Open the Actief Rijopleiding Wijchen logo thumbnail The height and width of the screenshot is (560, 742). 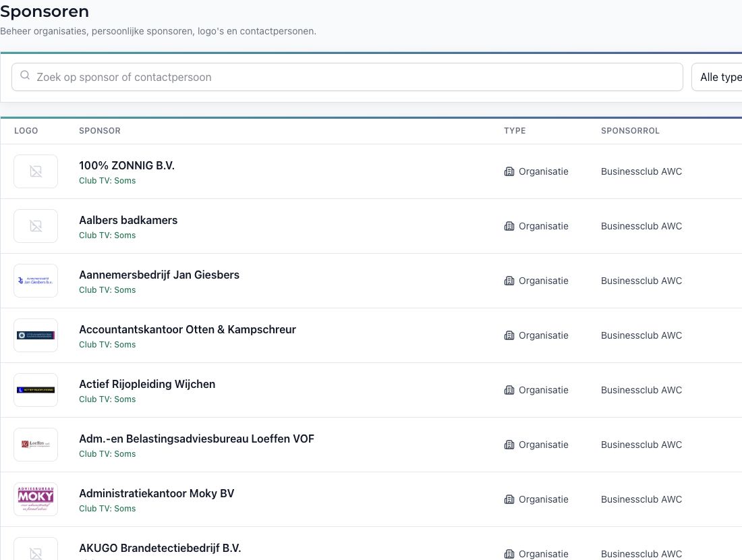tap(36, 390)
